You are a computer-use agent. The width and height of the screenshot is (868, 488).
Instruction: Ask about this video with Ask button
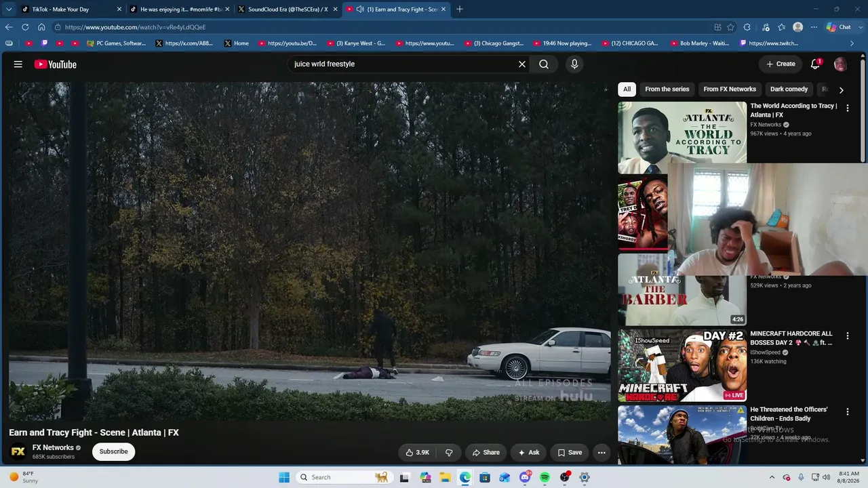coord(529,453)
